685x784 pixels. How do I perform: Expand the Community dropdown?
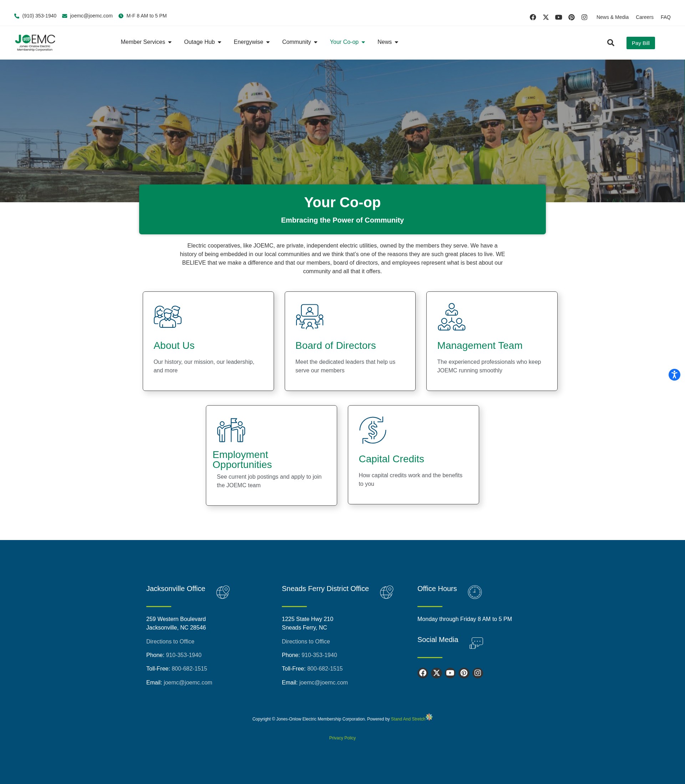coord(300,42)
